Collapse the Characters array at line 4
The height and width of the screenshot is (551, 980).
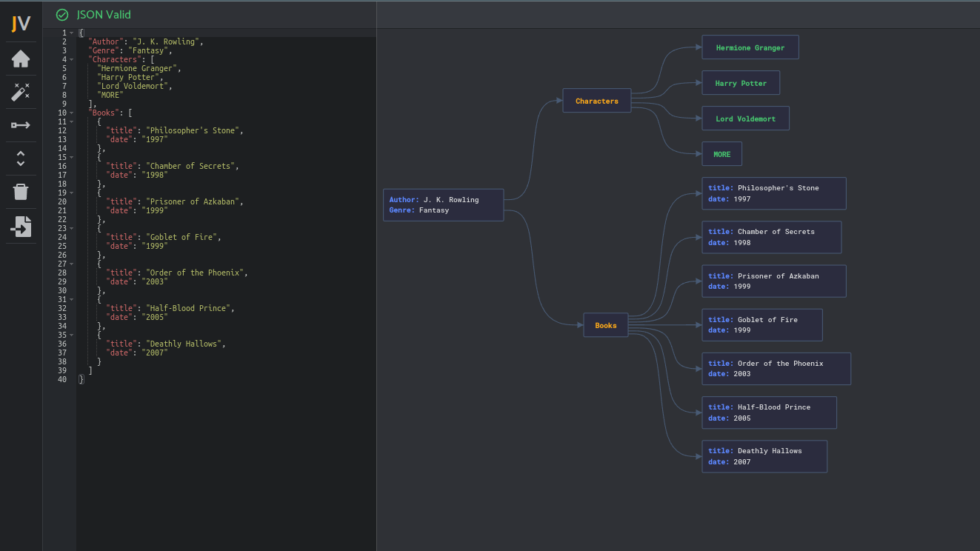tap(72, 60)
